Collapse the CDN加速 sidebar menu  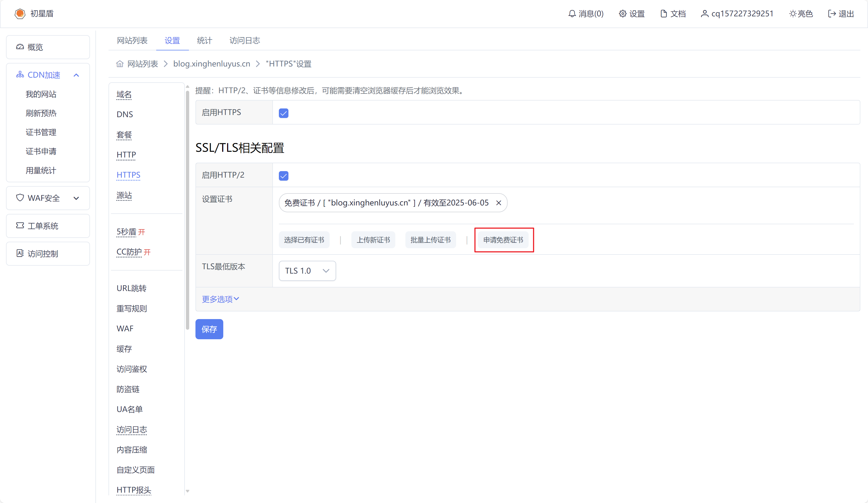76,75
